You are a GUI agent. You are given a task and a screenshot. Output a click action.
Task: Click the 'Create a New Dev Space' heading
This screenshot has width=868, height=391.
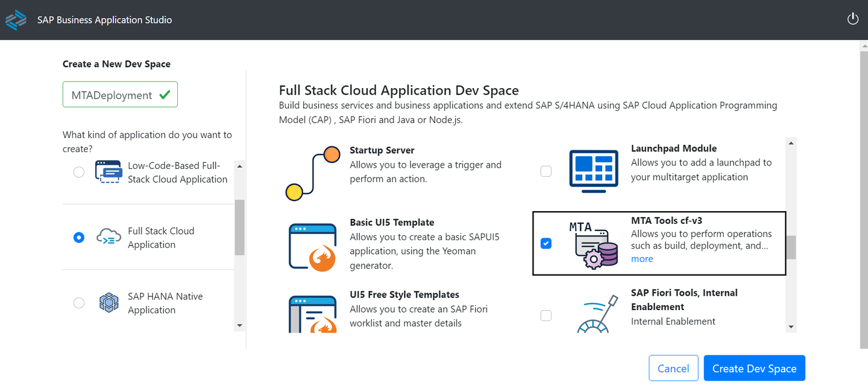[116, 64]
